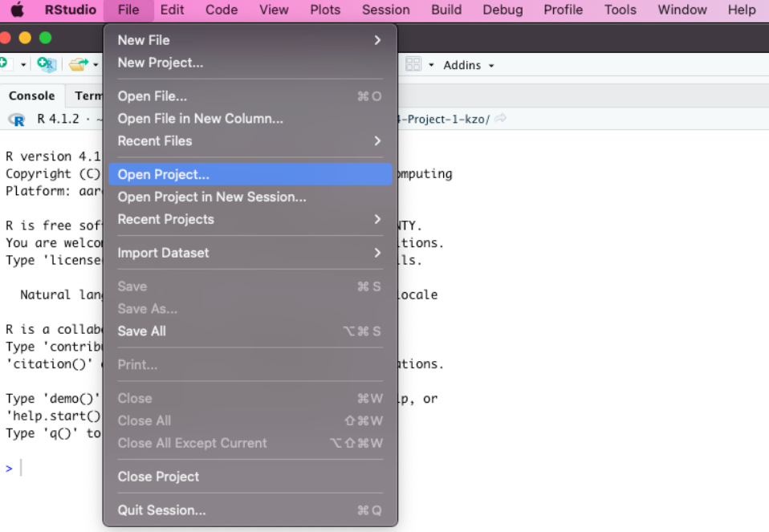The image size is (769, 532).
Task: Select Open File... menu entry
Action: 250,96
